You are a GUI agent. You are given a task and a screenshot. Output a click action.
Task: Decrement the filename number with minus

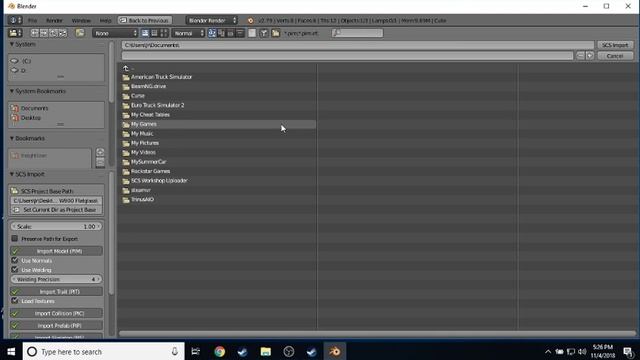(580, 56)
